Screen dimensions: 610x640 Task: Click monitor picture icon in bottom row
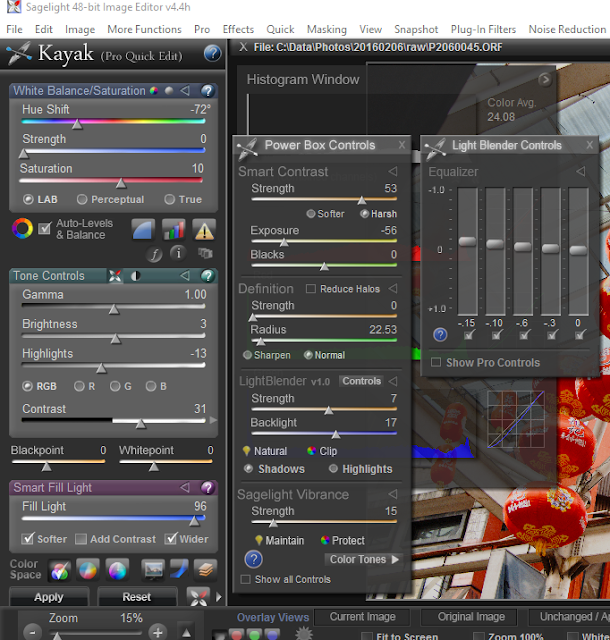tap(153, 570)
